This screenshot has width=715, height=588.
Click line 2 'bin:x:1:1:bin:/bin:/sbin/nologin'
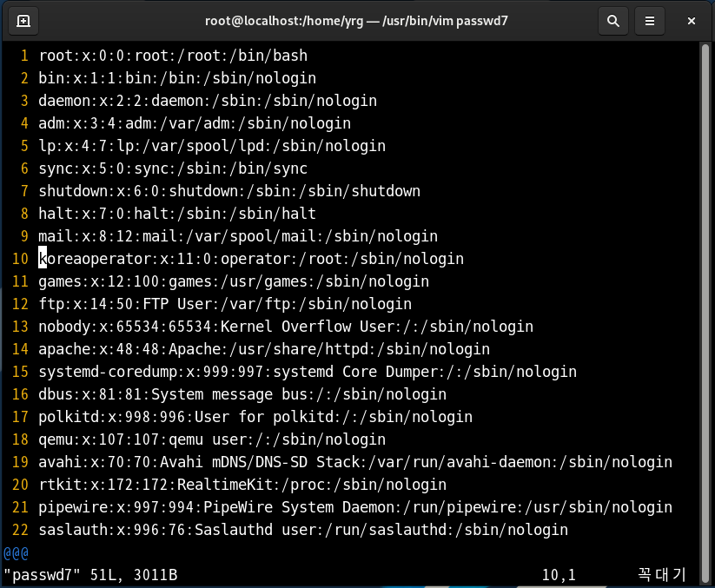[177, 78]
